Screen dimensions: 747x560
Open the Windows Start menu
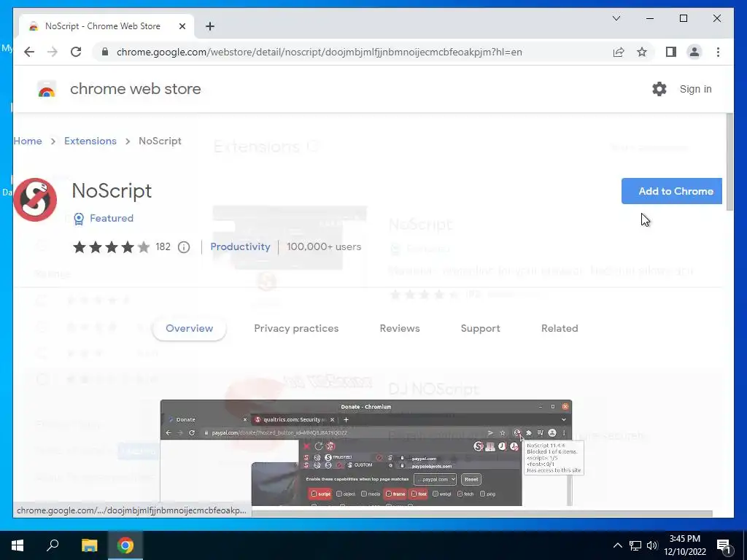click(18, 545)
